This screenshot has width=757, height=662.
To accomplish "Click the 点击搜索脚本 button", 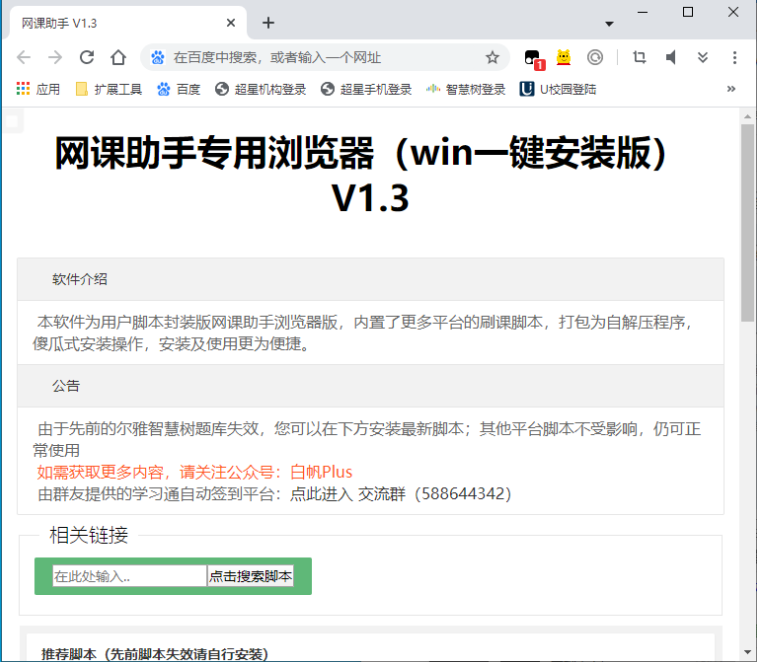I will [x=251, y=576].
